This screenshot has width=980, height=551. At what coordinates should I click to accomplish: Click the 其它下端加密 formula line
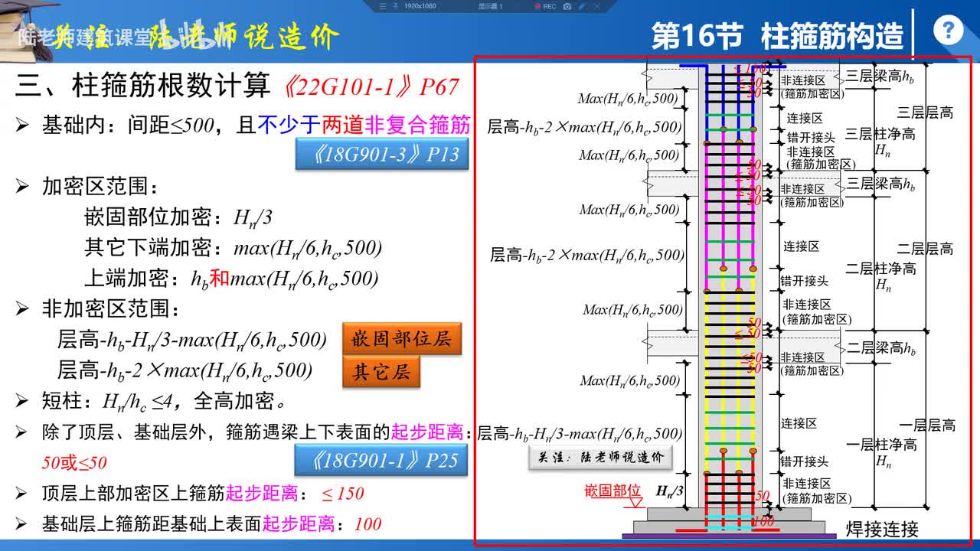(233, 248)
